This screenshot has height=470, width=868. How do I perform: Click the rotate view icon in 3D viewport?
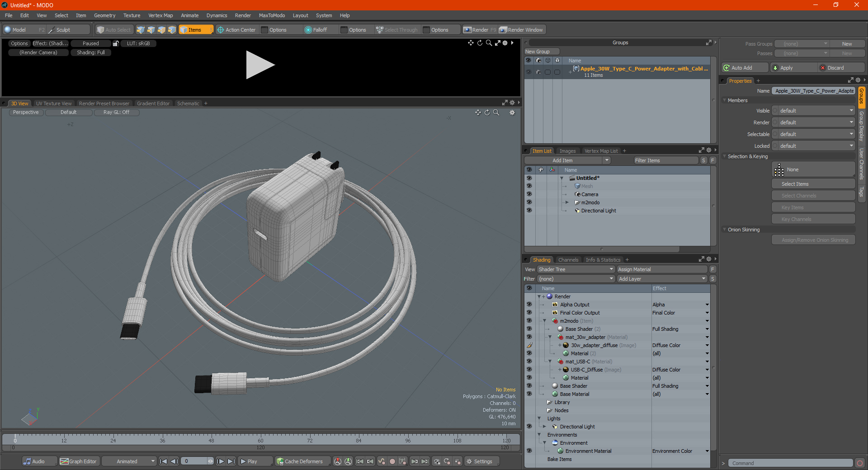pos(487,113)
